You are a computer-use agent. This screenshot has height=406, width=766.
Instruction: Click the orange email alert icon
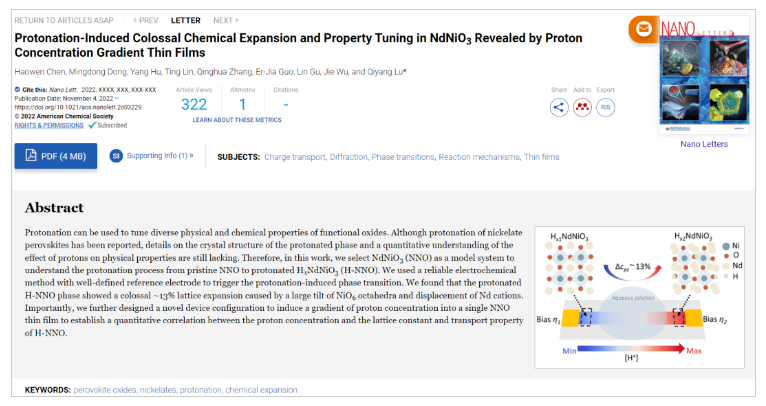coord(643,29)
